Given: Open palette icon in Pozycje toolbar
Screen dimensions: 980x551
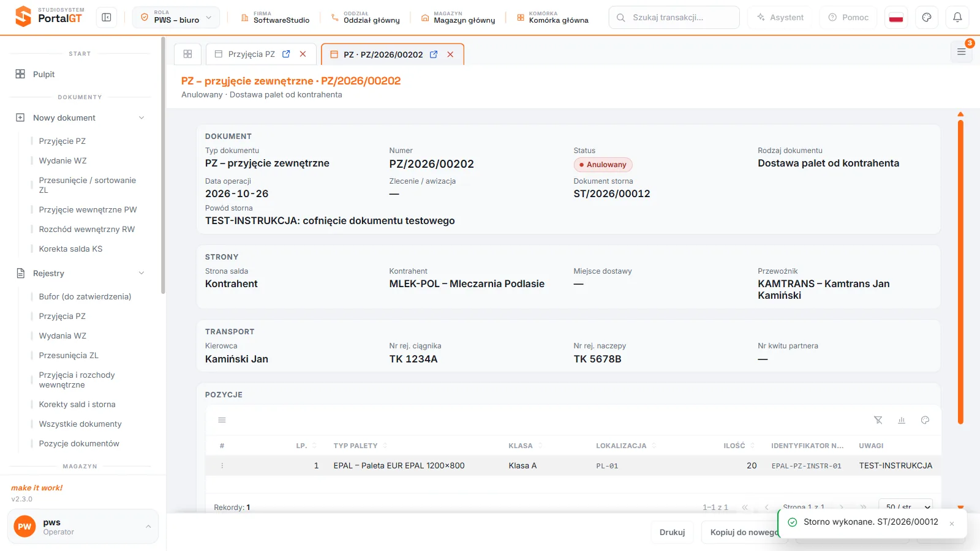Looking at the screenshot, I should coord(925,420).
